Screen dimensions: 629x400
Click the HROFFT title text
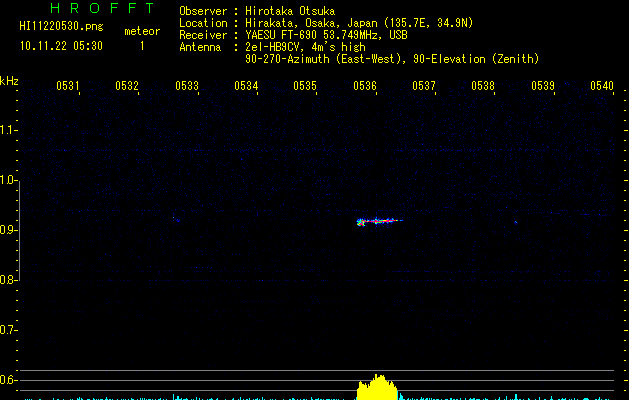[102, 8]
